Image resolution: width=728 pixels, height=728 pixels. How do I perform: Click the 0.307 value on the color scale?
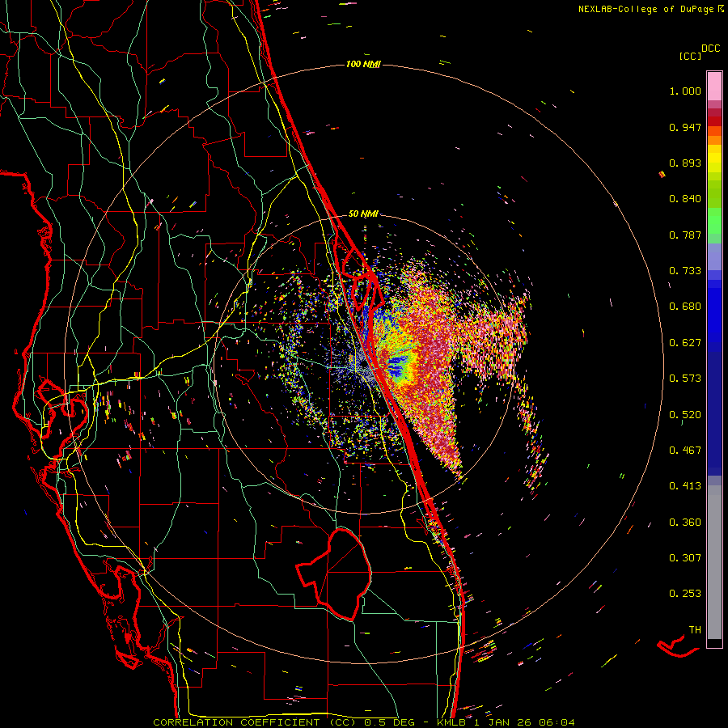[x=685, y=558]
